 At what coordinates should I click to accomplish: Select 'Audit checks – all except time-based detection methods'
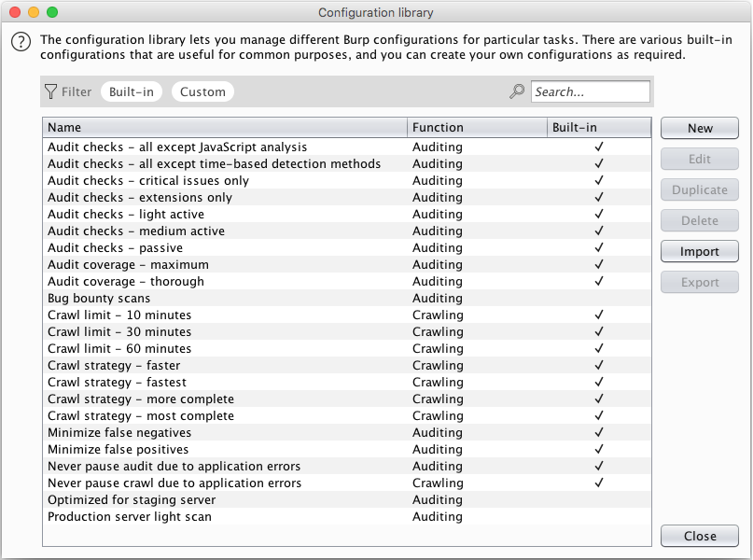(x=347, y=163)
